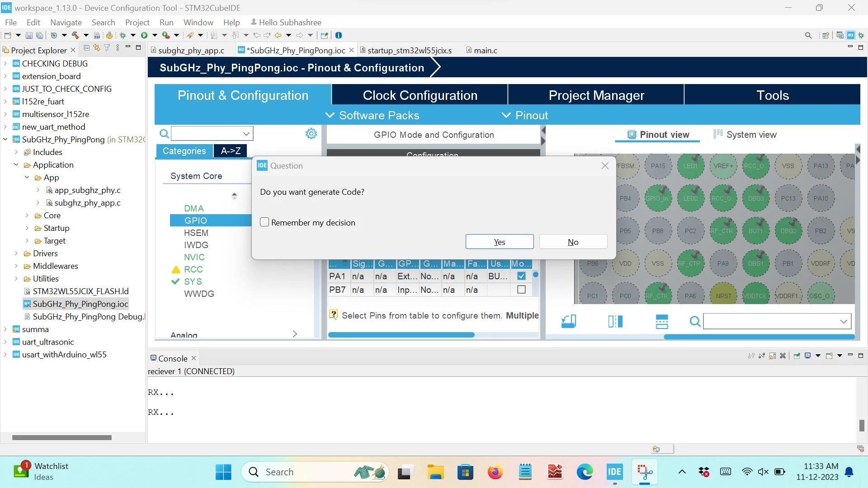Image resolution: width=868 pixels, height=488 pixels.
Task: Click the Console remove launch X icon
Action: [x=783, y=356]
